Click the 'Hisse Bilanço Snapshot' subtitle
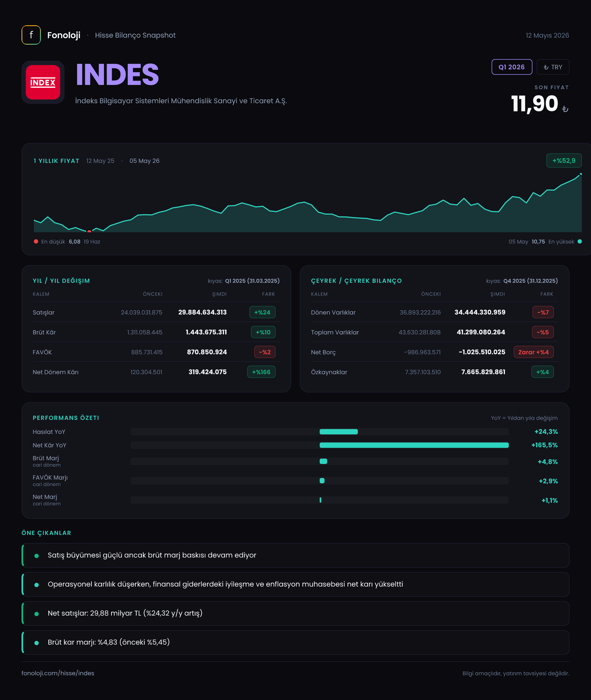The image size is (591, 700). pyautogui.click(x=135, y=35)
